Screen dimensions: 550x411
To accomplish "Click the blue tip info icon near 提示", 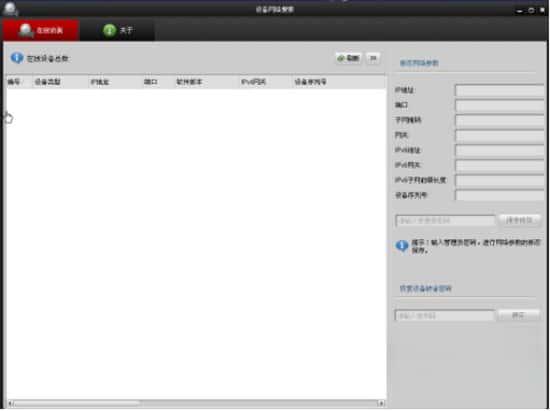I will tap(402, 246).
